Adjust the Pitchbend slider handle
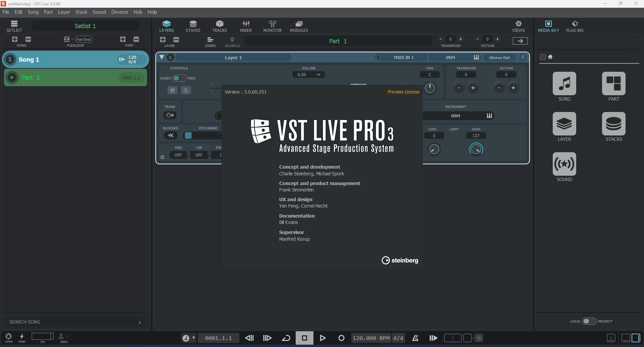 point(188,135)
